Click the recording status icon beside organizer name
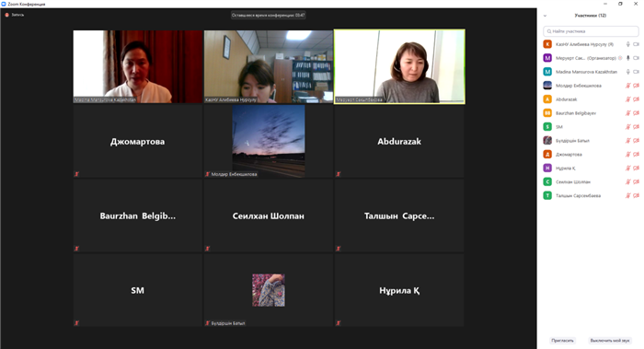The height and width of the screenshot is (349, 644). point(620,58)
